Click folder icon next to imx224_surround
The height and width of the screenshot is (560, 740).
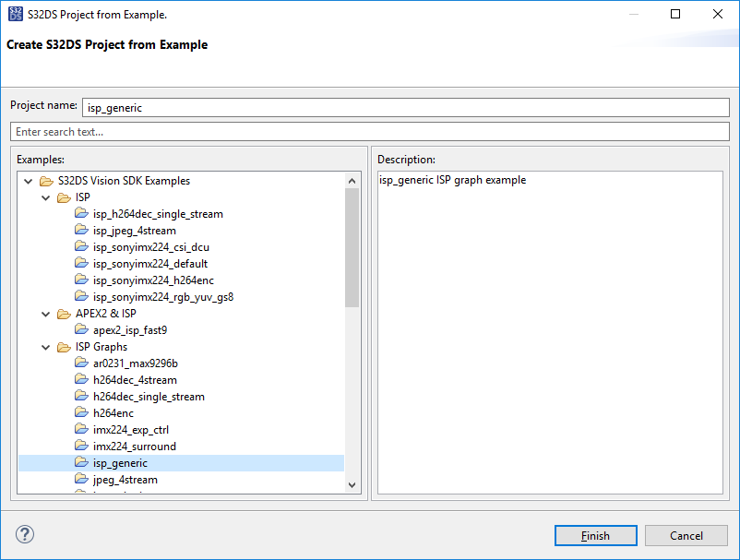point(81,446)
